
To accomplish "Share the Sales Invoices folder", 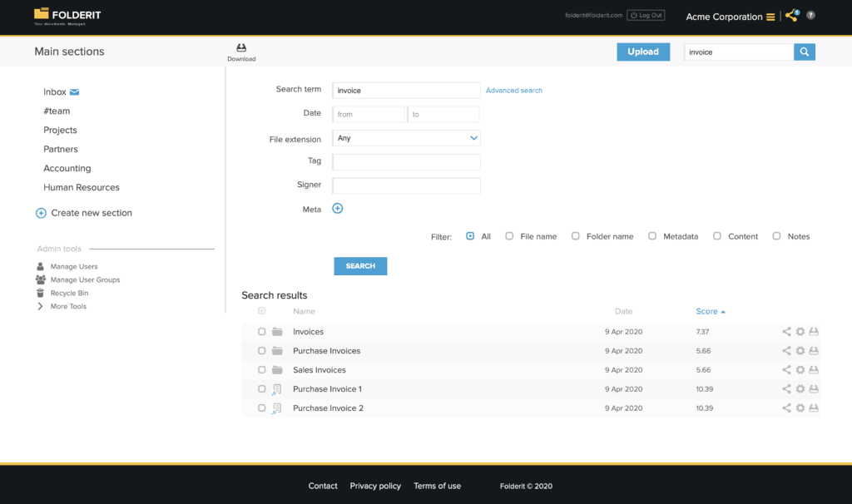I will pyautogui.click(x=786, y=370).
